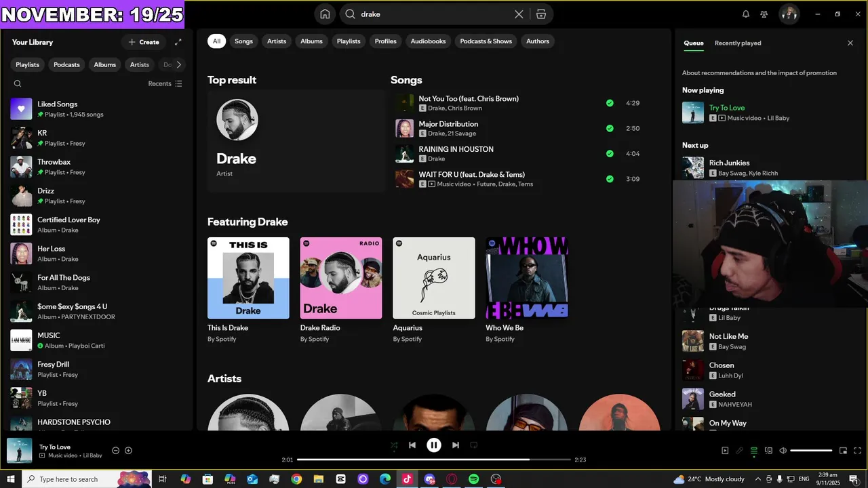The image size is (868, 488).
Task: Open the notifications bell
Action: click(x=746, y=14)
